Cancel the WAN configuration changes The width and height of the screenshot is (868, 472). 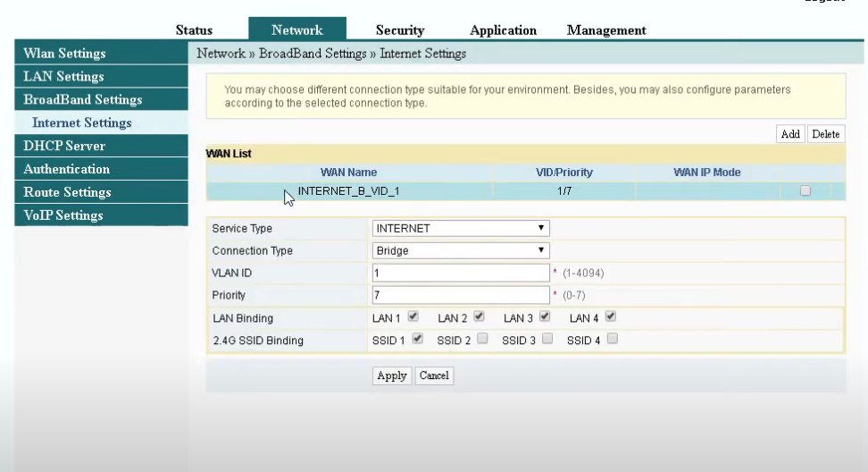[434, 375]
